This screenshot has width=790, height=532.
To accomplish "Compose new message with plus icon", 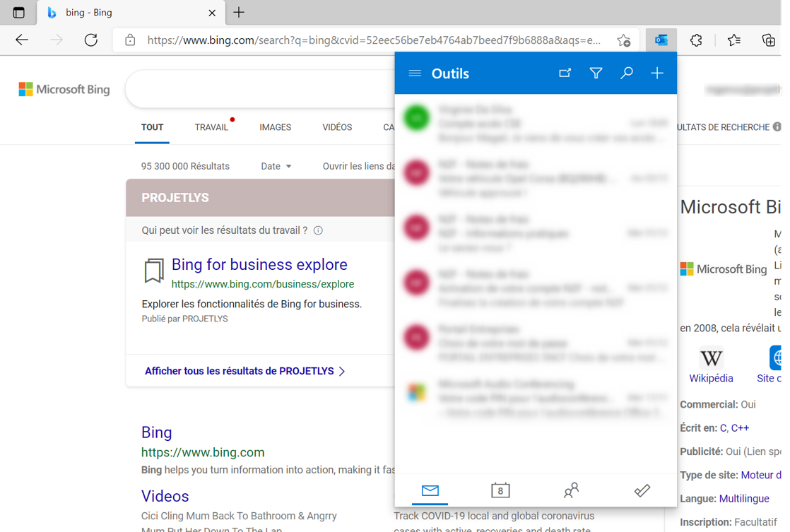I will [657, 73].
